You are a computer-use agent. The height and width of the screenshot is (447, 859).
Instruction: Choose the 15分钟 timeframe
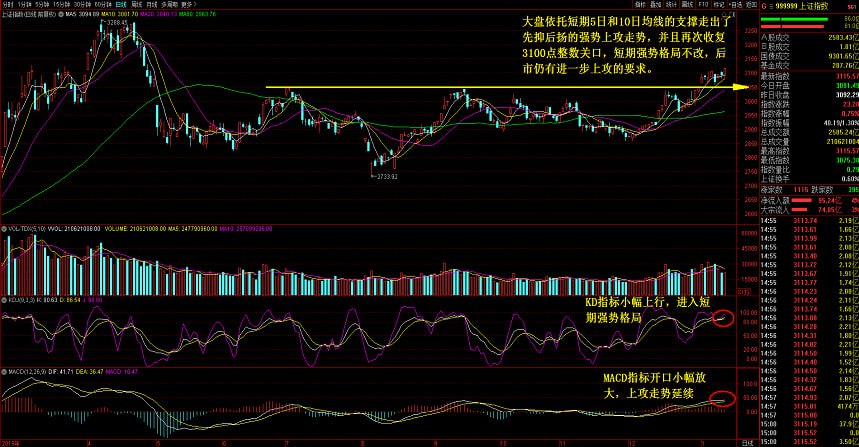pos(61,4)
